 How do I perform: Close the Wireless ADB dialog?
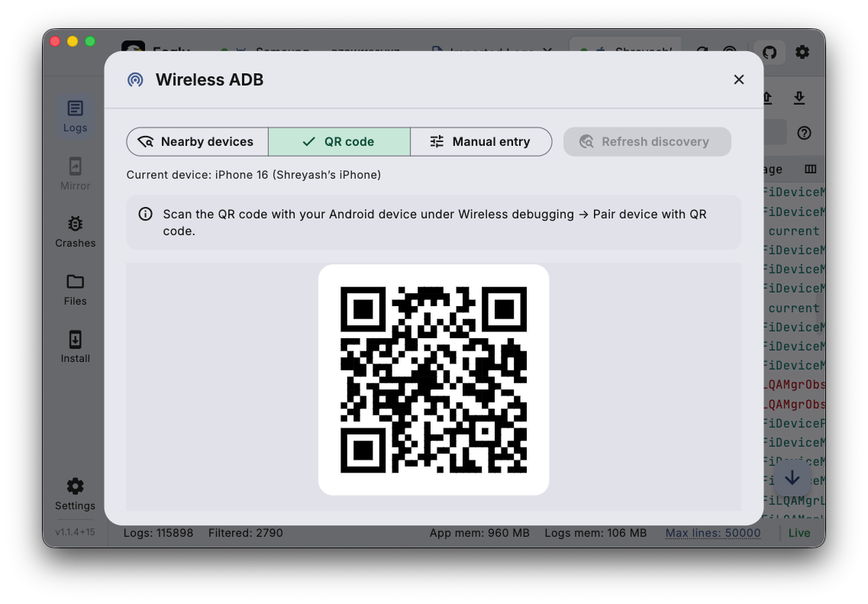(x=738, y=79)
